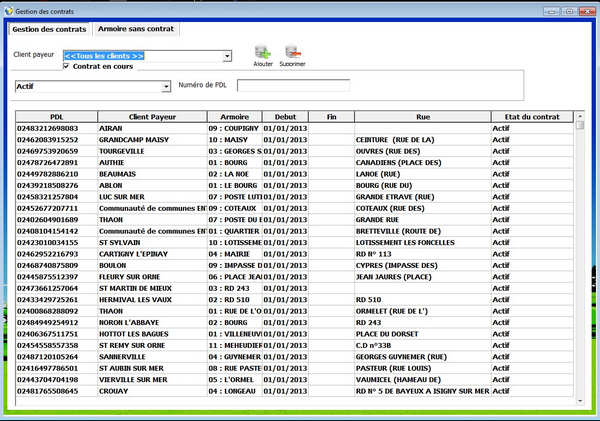Screen dimensions: 600x421
Task: Click PLACE DU DORSET street cell
Action: point(423,334)
